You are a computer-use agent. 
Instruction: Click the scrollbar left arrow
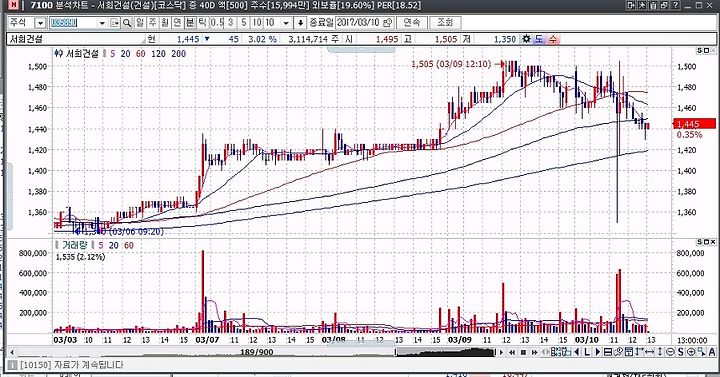(x=12, y=352)
